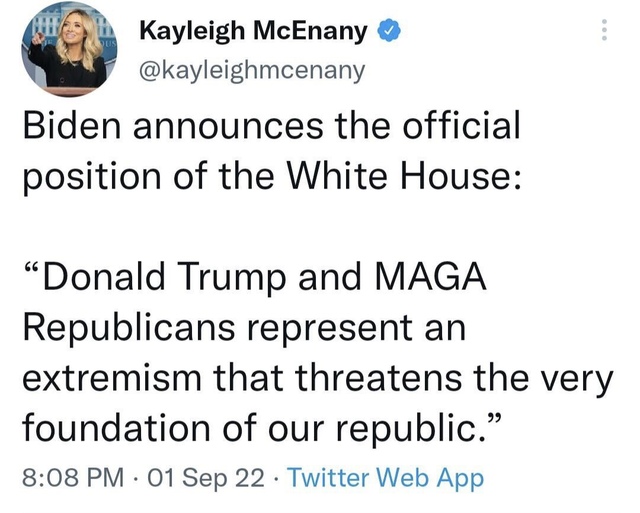640x513 pixels.
Task: Open Kayleigh McEnany's profile picture
Action: click(x=69, y=49)
